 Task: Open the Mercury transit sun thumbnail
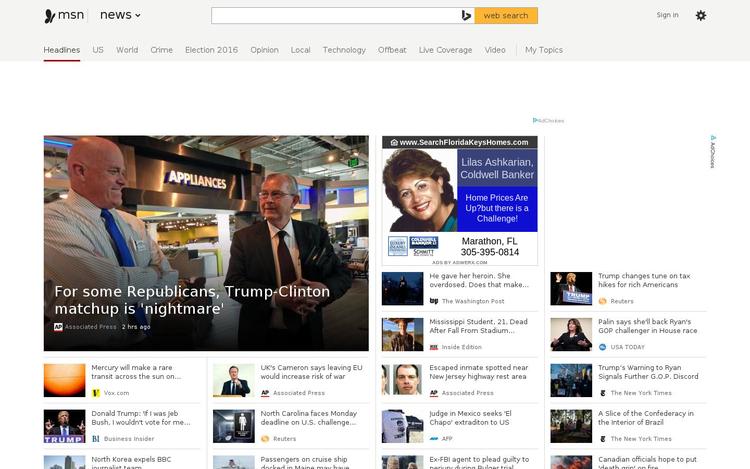tap(64, 381)
